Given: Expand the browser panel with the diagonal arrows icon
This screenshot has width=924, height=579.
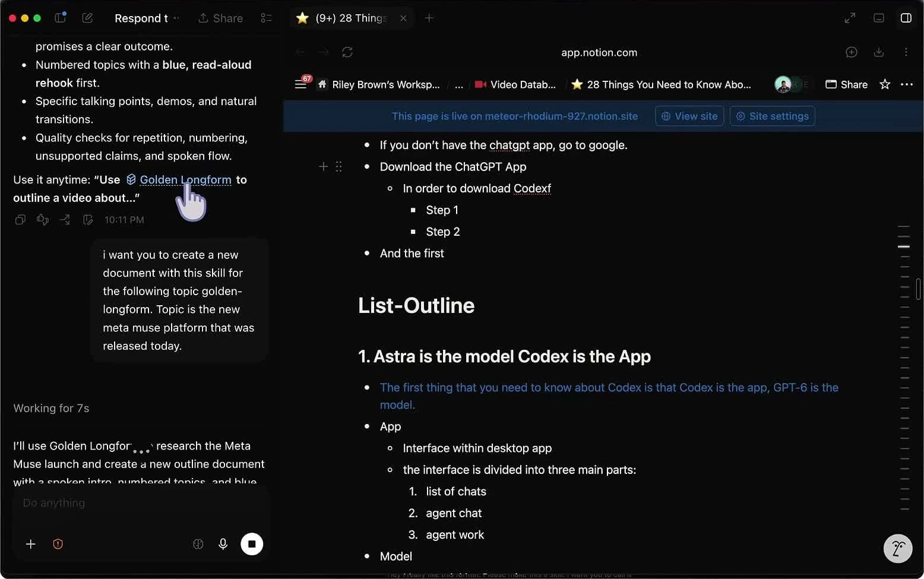Looking at the screenshot, I should click(850, 18).
